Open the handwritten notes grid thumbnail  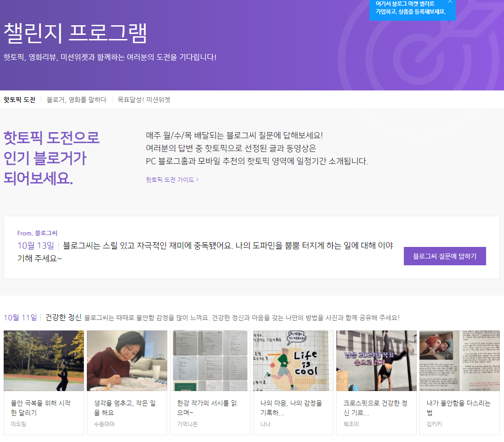(x=210, y=360)
